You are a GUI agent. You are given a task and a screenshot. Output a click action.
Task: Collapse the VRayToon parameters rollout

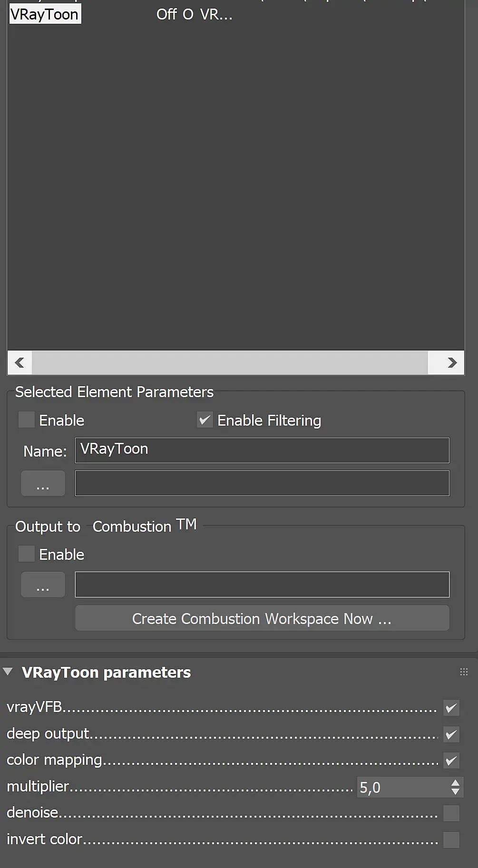click(x=8, y=672)
